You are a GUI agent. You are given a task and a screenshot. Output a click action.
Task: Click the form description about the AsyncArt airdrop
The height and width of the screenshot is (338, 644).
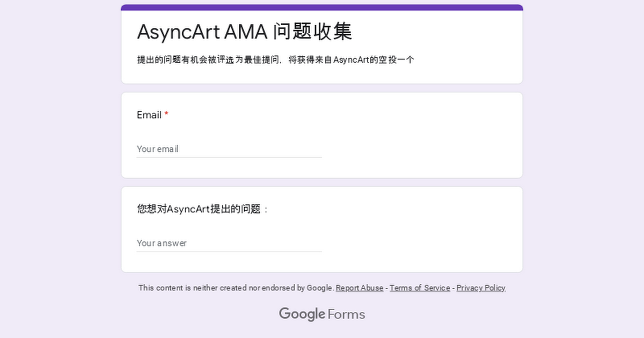pos(276,60)
